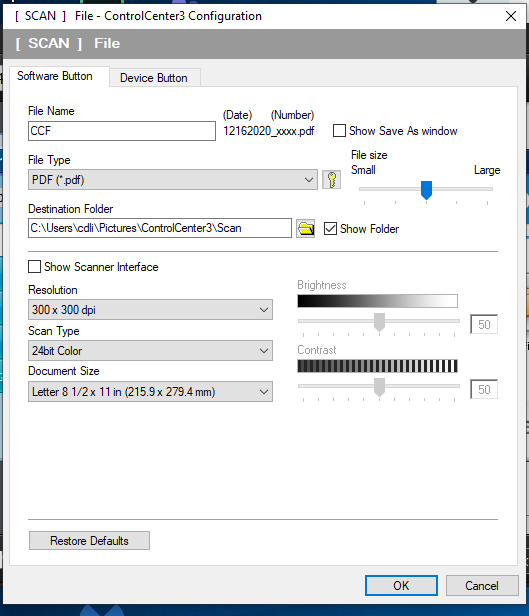Click the Brightness value box showing 50
This screenshot has width=529, height=616.
(484, 324)
